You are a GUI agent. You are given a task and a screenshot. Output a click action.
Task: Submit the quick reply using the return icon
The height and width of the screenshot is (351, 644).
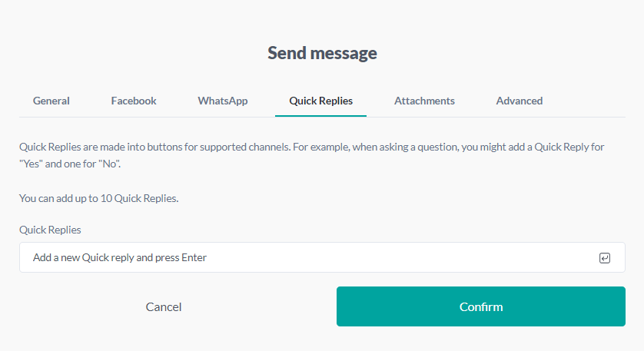[604, 258]
